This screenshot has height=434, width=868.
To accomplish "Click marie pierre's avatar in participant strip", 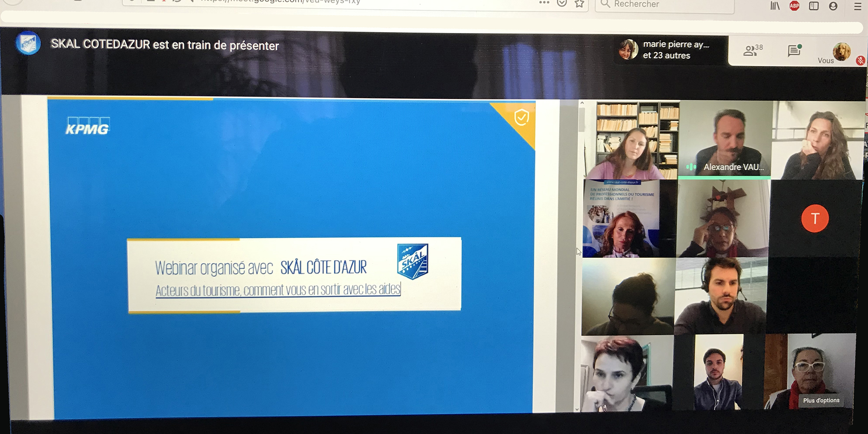I will tap(628, 49).
